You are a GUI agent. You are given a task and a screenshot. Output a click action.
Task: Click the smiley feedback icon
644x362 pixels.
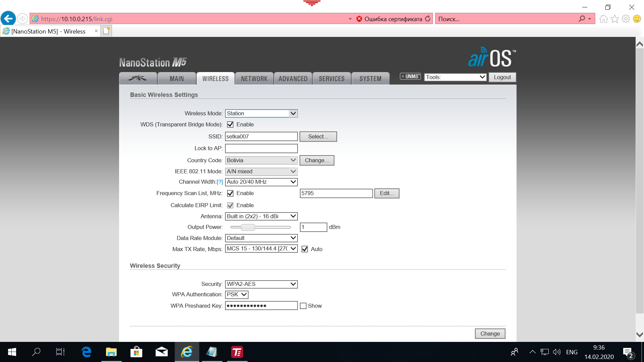(x=637, y=19)
